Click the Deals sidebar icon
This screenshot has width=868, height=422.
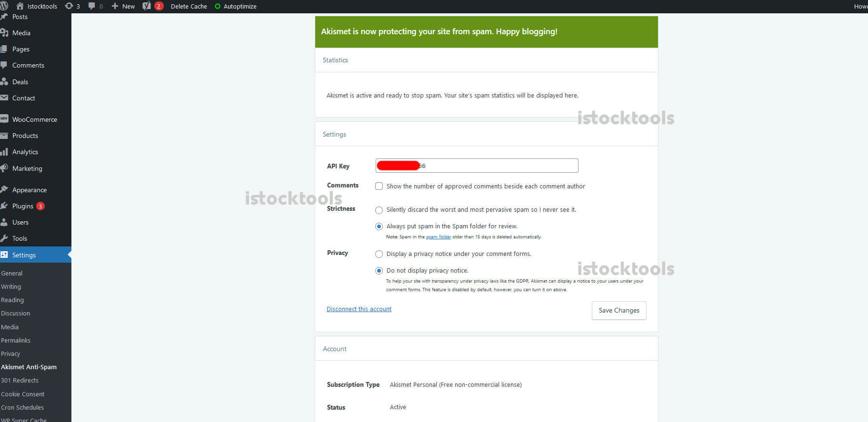(4, 81)
